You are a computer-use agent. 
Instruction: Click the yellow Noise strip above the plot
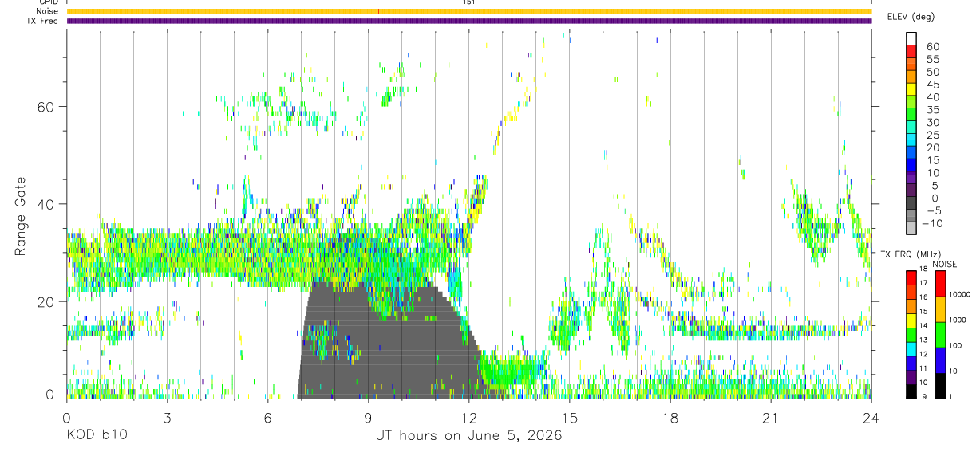[x=469, y=11]
